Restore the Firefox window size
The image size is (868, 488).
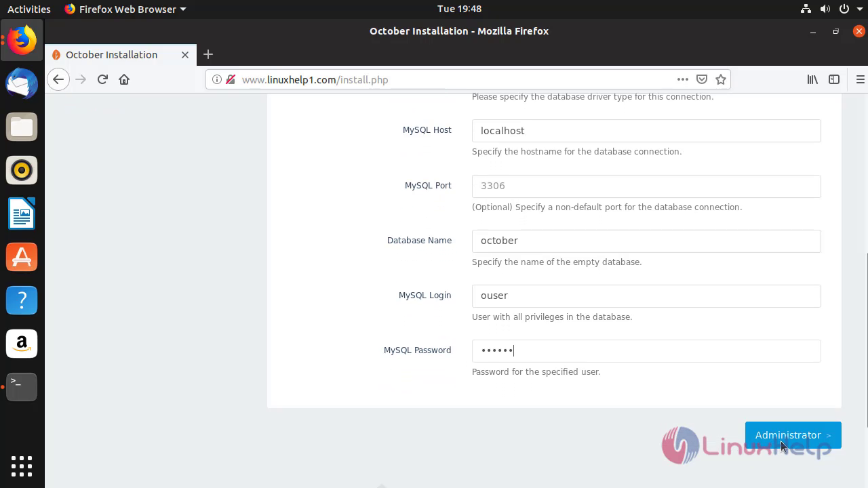pyautogui.click(x=835, y=31)
